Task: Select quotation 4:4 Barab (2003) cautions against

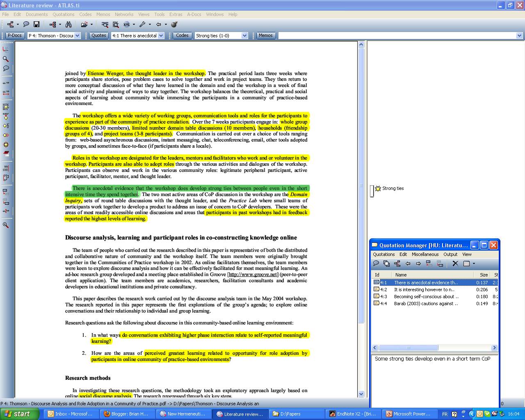Action: 435,304
